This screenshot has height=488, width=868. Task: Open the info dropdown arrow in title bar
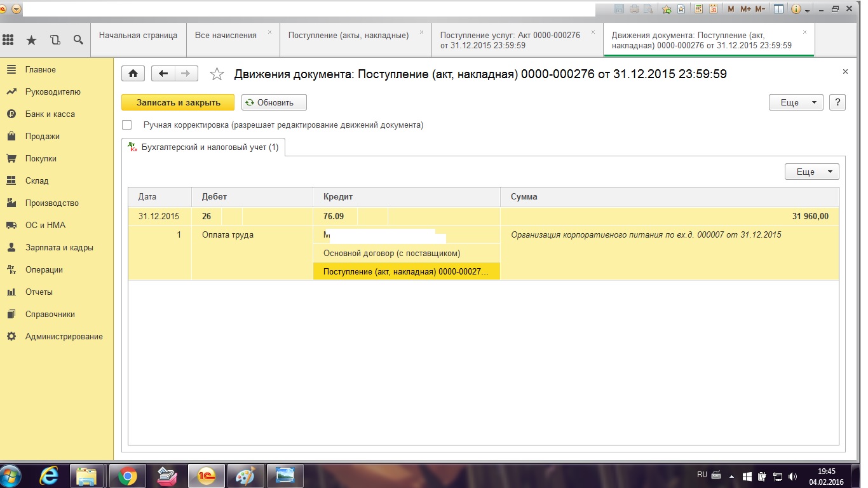tap(807, 10)
